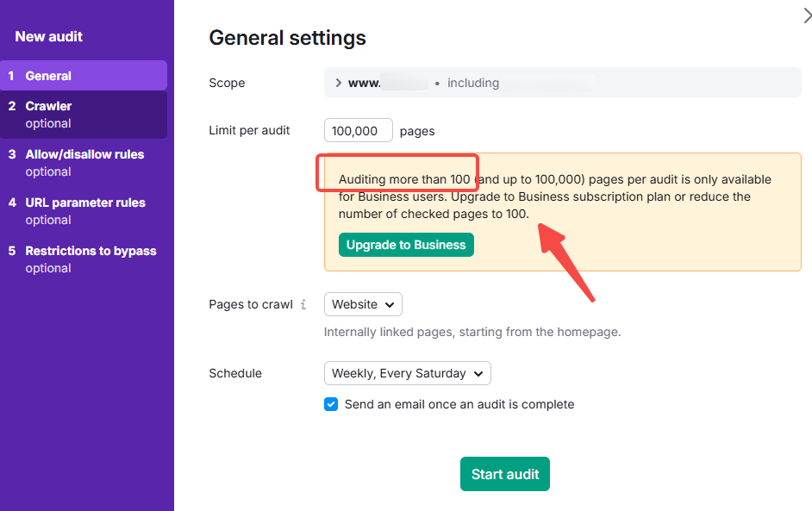Click the step number 4 in sidebar
This screenshot has width=812, height=511.
(x=12, y=203)
